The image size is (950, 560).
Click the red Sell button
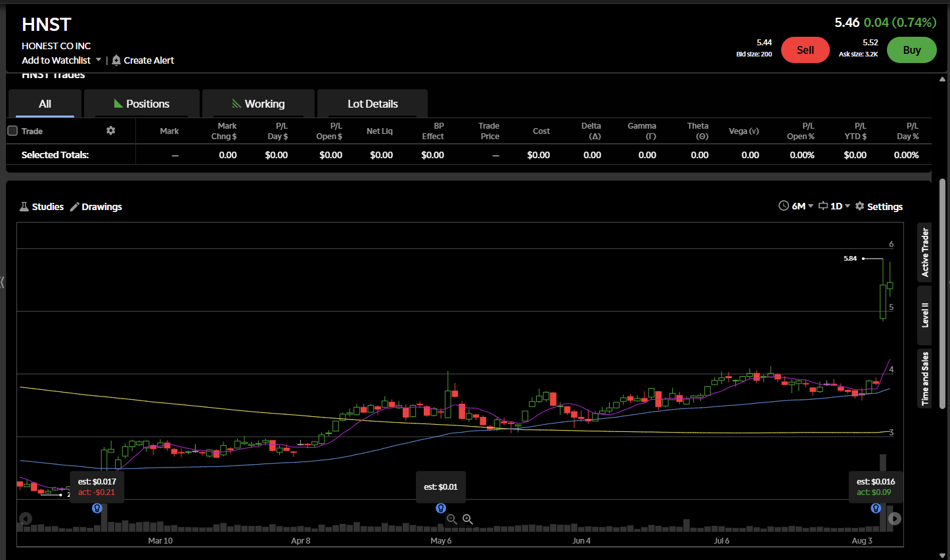point(805,50)
